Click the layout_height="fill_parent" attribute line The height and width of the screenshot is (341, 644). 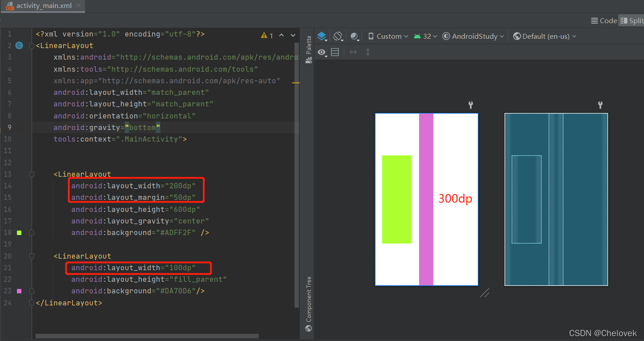coord(149,280)
